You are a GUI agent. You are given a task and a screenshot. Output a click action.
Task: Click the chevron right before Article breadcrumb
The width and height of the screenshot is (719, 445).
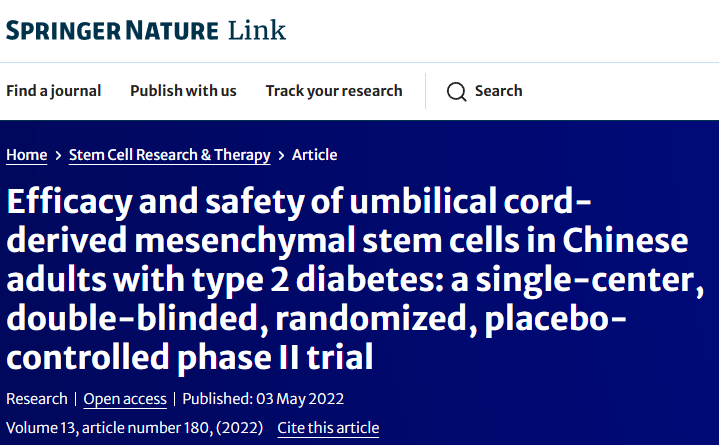pos(281,155)
